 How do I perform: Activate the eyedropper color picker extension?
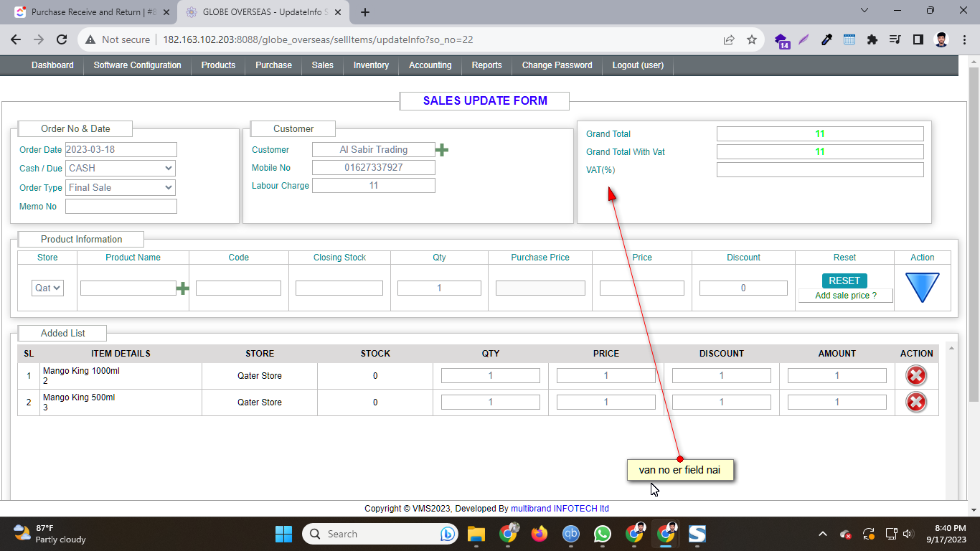(x=826, y=40)
